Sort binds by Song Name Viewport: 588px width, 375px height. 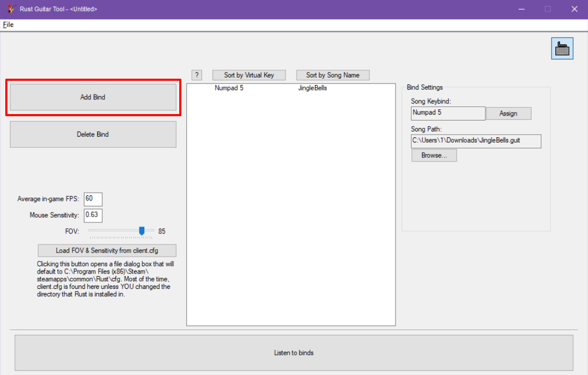(x=333, y=75)
